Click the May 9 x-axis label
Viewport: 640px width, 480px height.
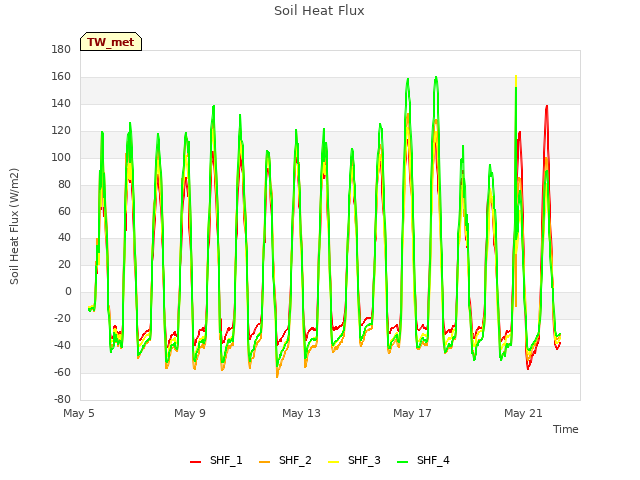190,413
